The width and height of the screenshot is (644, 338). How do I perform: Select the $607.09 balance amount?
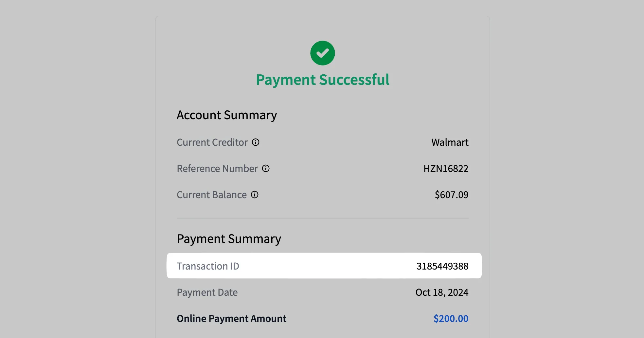pos(451,195)
